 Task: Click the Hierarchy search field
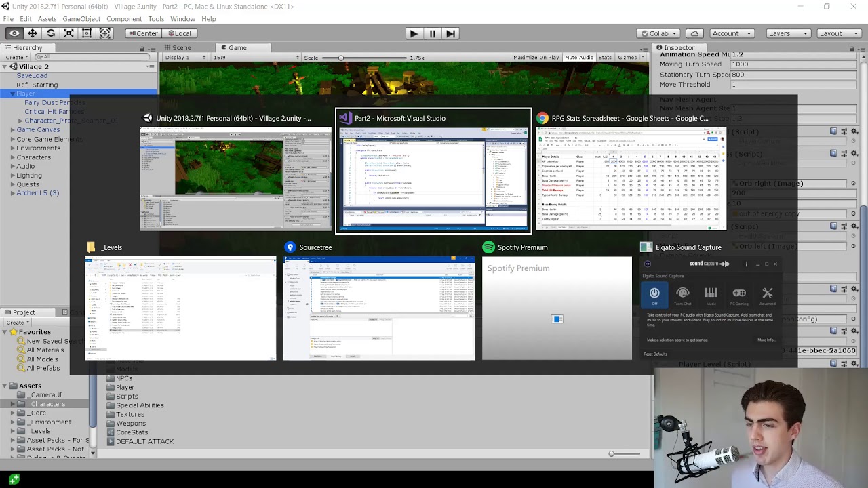pyautogui.click(x=92, y=58)
